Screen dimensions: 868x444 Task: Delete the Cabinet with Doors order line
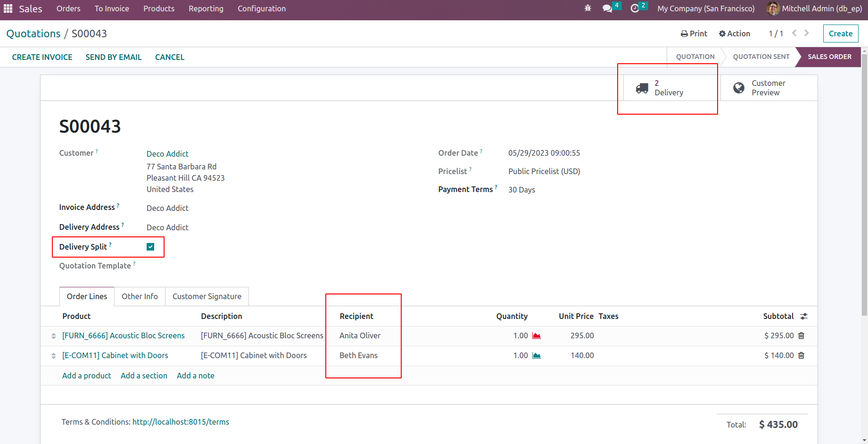[x=801, y=355]
